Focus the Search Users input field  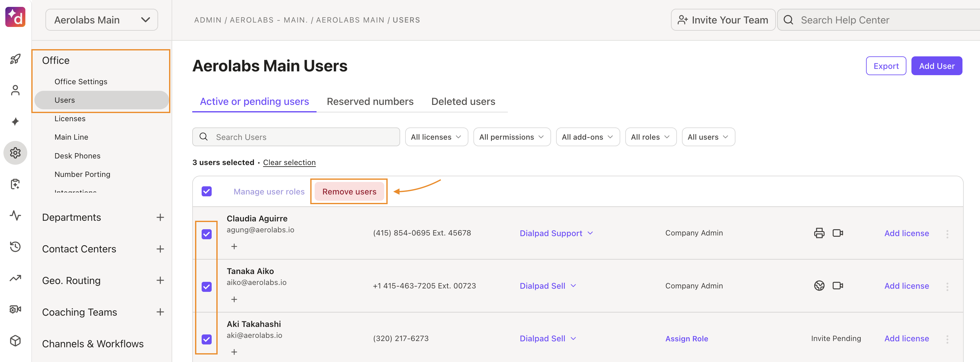point(296,137)
